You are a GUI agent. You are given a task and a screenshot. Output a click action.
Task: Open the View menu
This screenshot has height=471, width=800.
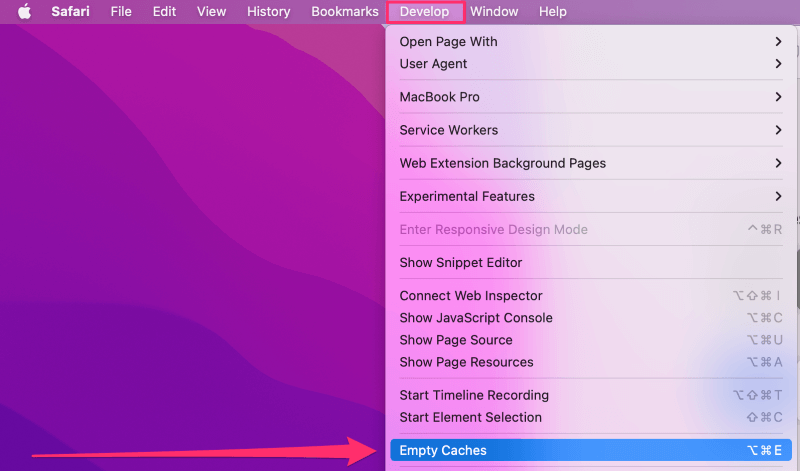click(211, 12)
